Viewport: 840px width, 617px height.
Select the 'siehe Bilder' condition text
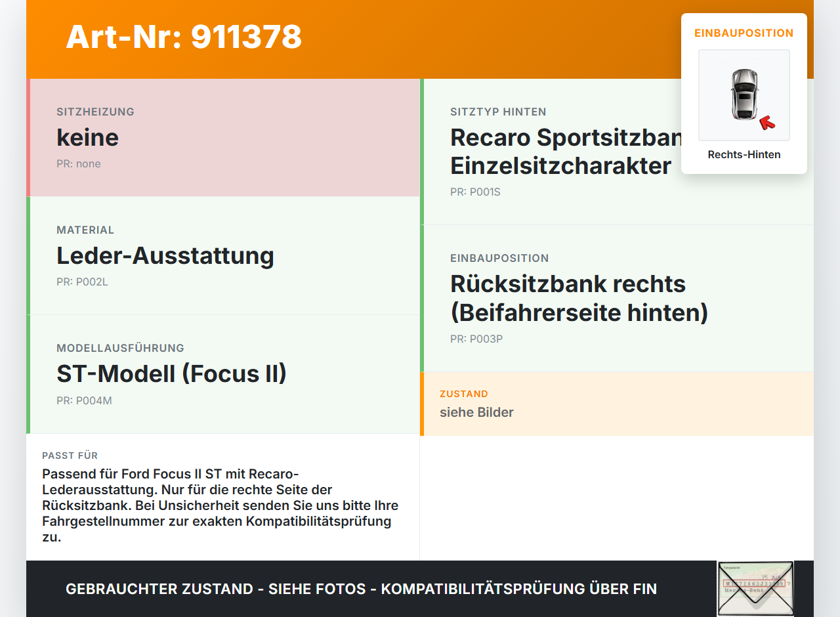pos(476,412)
